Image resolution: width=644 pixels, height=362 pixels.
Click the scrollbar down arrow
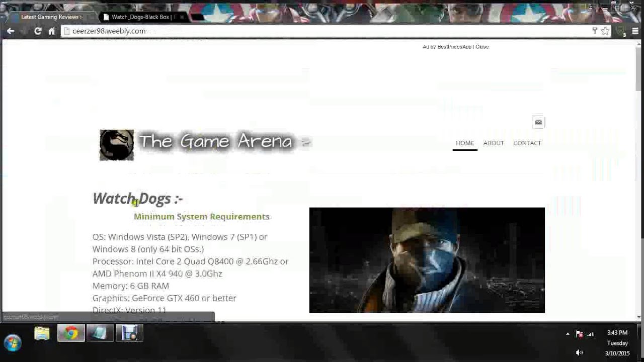tap(639, 317)
